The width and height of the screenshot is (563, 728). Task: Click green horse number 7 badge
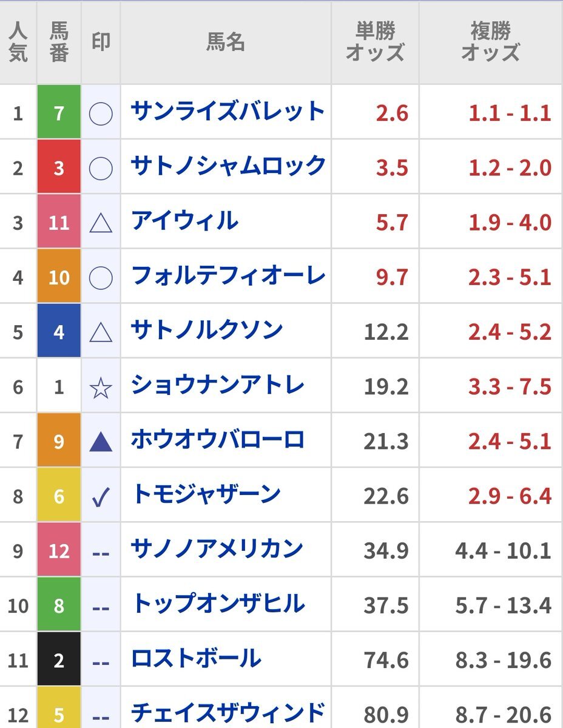(59, 112)
